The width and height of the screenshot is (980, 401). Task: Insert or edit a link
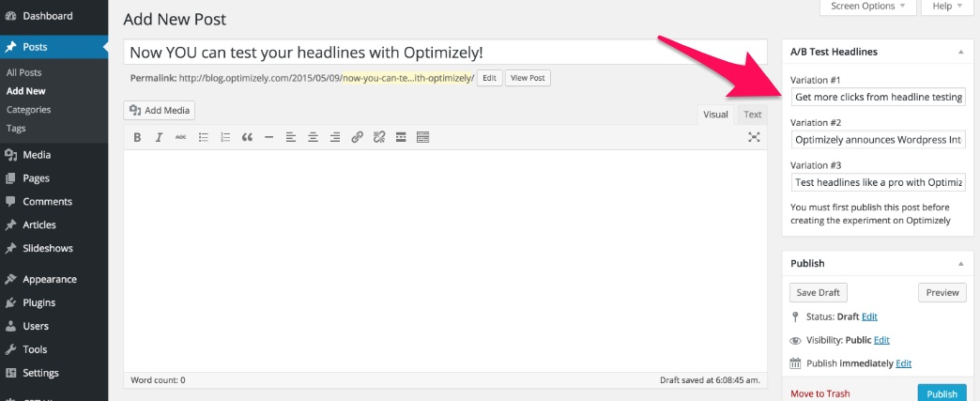(357, 138)
